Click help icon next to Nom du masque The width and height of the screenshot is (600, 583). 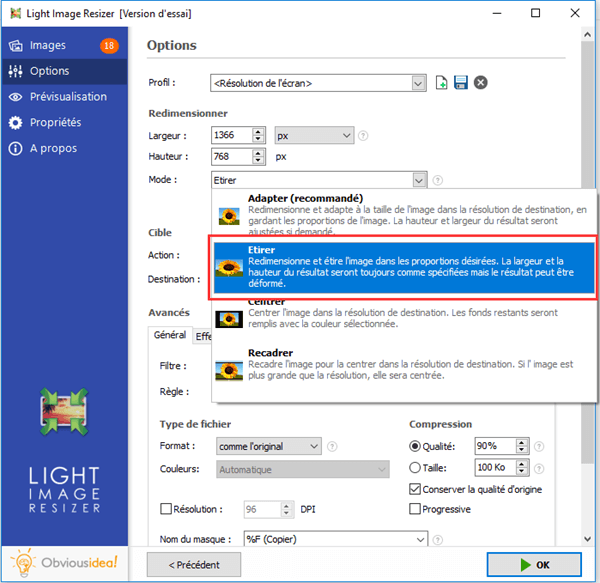[438, 540]
